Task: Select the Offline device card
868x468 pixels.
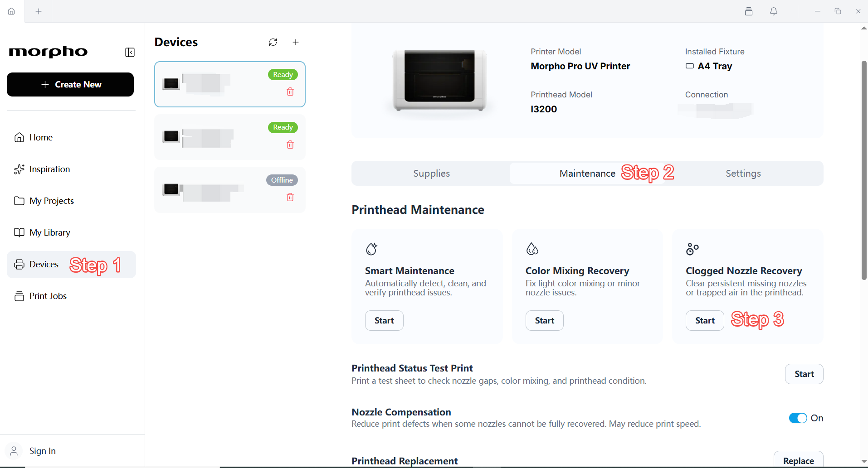Action: tap(230, 190)
